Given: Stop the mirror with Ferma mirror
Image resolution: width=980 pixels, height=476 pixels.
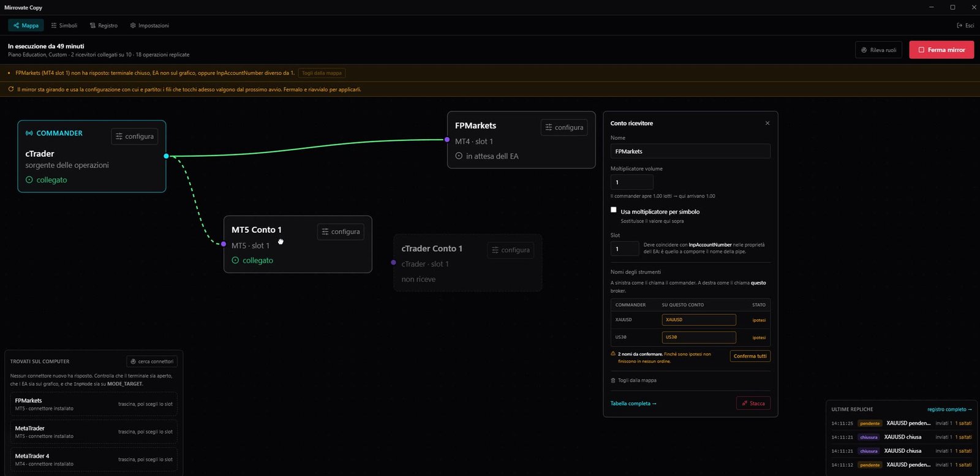Looking at the screenshot, I should [941, 50].
